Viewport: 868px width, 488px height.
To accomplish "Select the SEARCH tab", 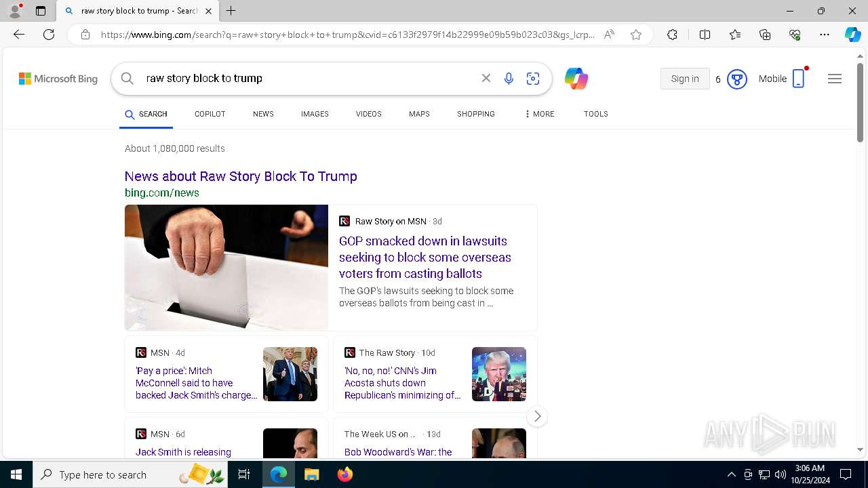I will [146, 114].
